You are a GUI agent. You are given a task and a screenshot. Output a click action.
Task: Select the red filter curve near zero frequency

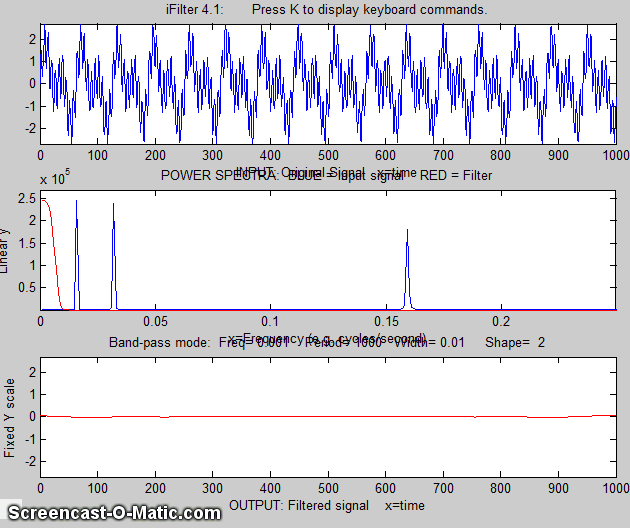tap(52, 250)
